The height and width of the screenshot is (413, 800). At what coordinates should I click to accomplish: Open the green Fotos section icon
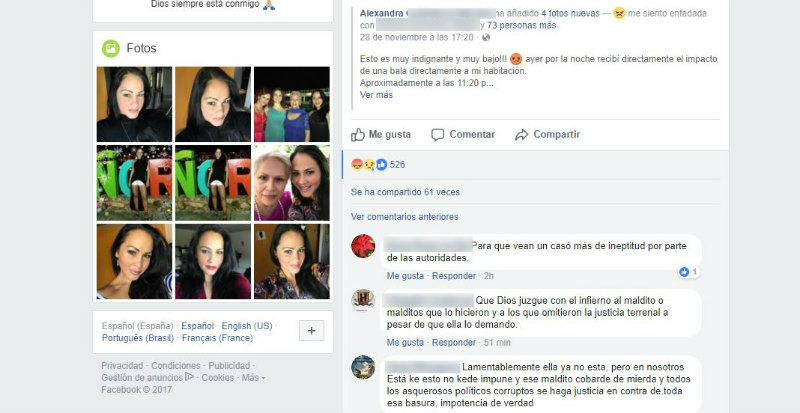(x=111, y=48)
